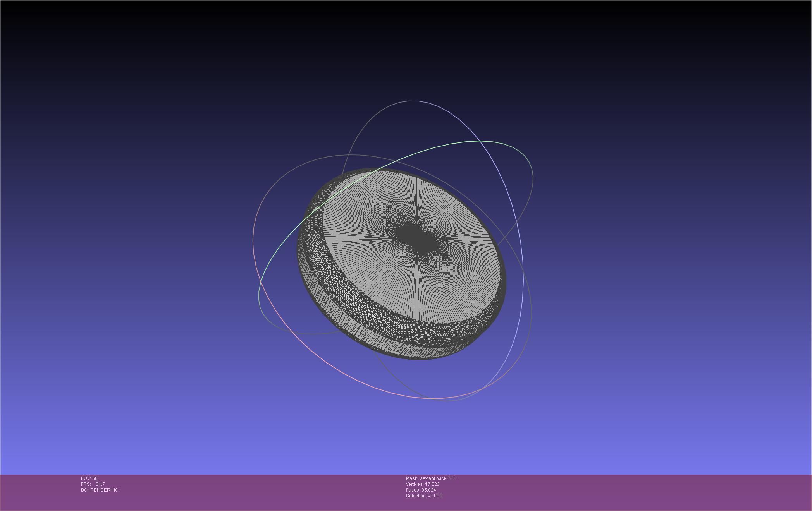Image resolution: width=812 pixels, height=511 pixels.
Task: Click the top of the blue trackball circle
Action: [x=413, y=101]
